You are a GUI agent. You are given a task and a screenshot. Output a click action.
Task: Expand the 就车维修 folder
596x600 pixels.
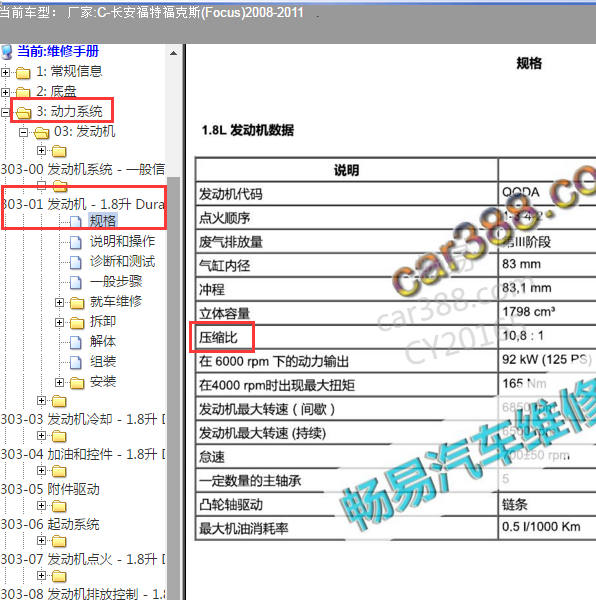click(x=59, y=303)
